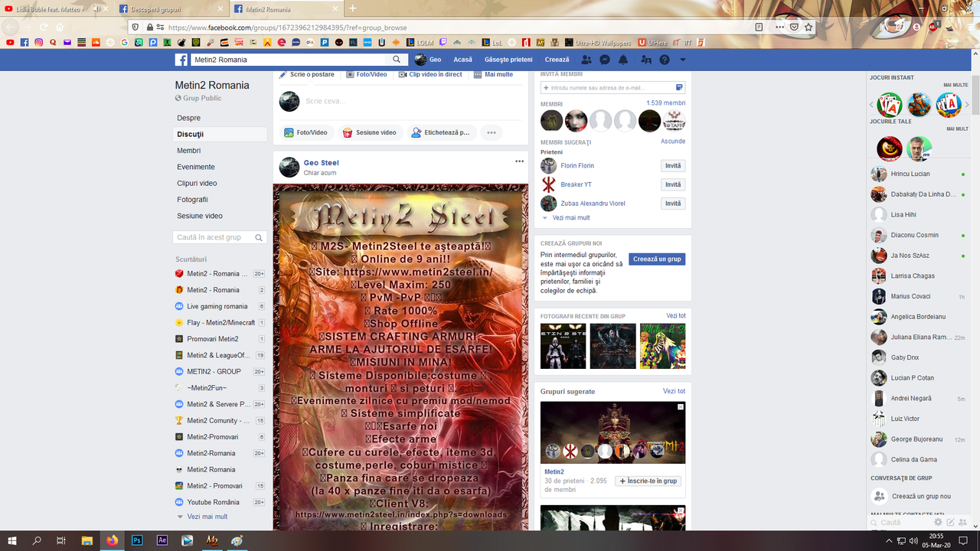980x551 pixels.
Task: Open the three-dot options beside Etichetează
Action: (x=492, y=132)
